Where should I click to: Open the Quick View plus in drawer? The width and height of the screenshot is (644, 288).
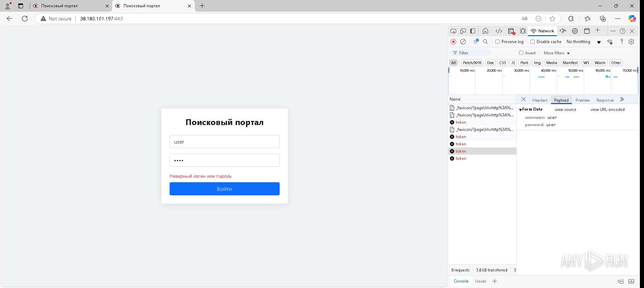[x=495, y=281]
